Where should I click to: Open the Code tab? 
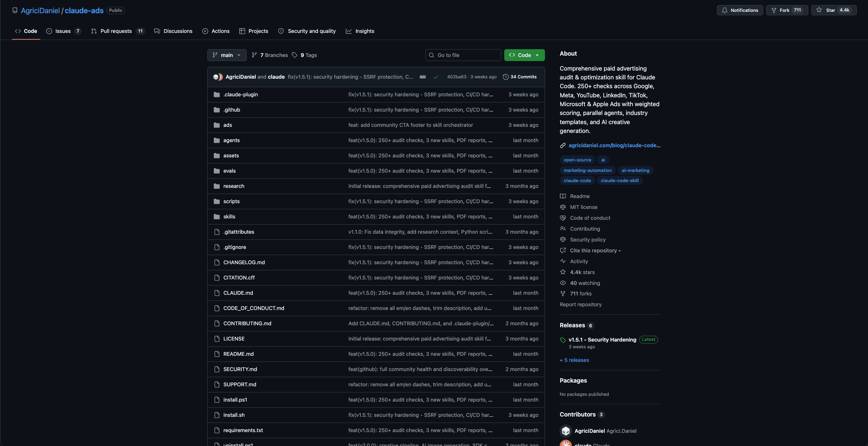tap(26, 31)
